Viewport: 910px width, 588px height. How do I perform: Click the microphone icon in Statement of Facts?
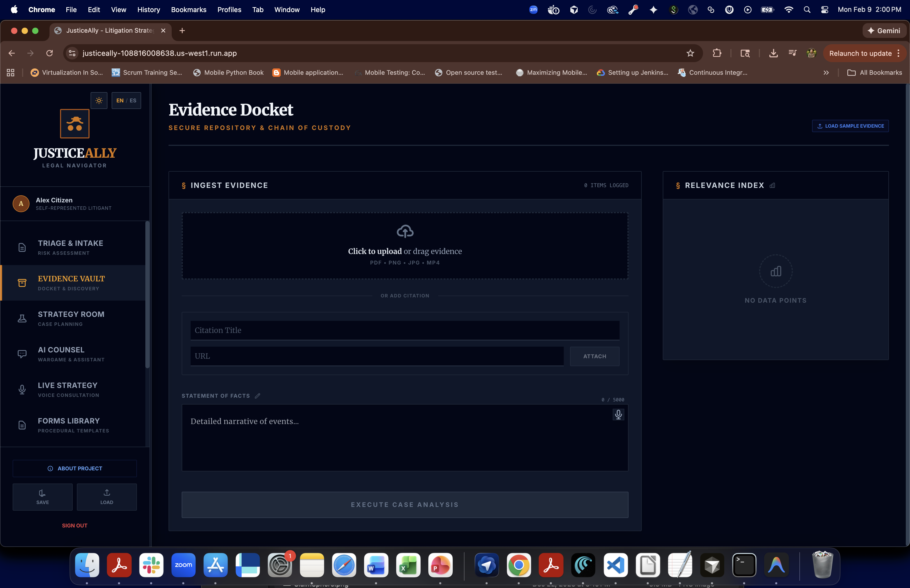pyautogui.click(x=618, y=414)
